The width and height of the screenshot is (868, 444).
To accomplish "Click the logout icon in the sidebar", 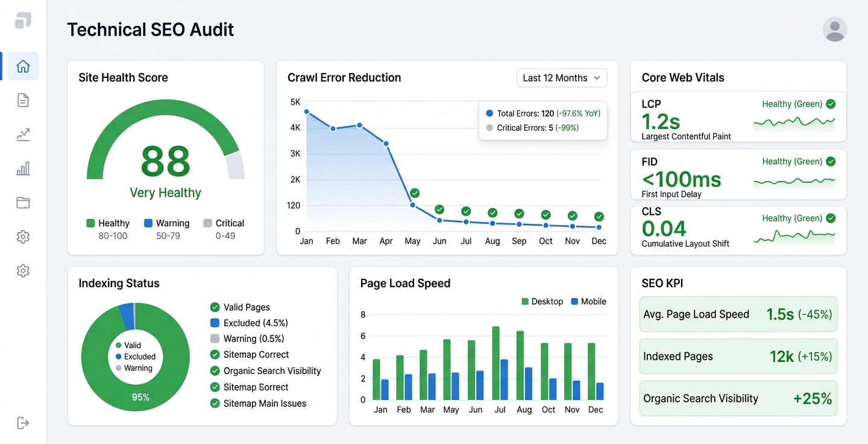I will tap(23, 422).
